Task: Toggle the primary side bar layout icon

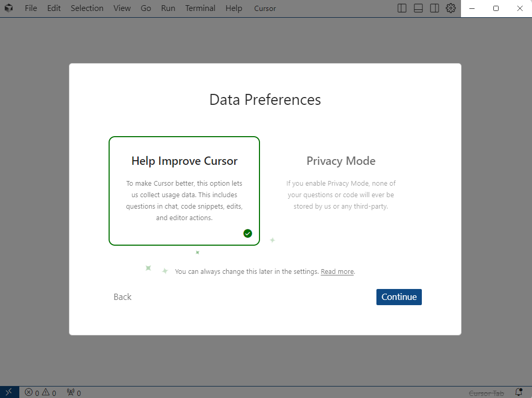Action: [x=401, y=8]
